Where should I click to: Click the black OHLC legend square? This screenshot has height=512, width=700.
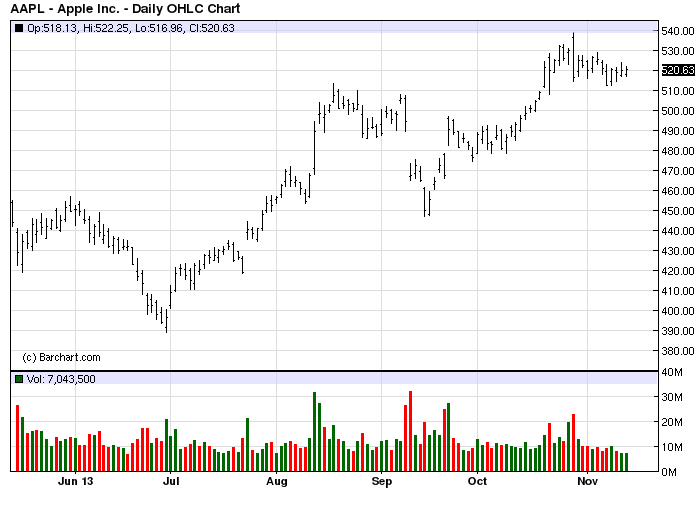(x=19, y=28)
